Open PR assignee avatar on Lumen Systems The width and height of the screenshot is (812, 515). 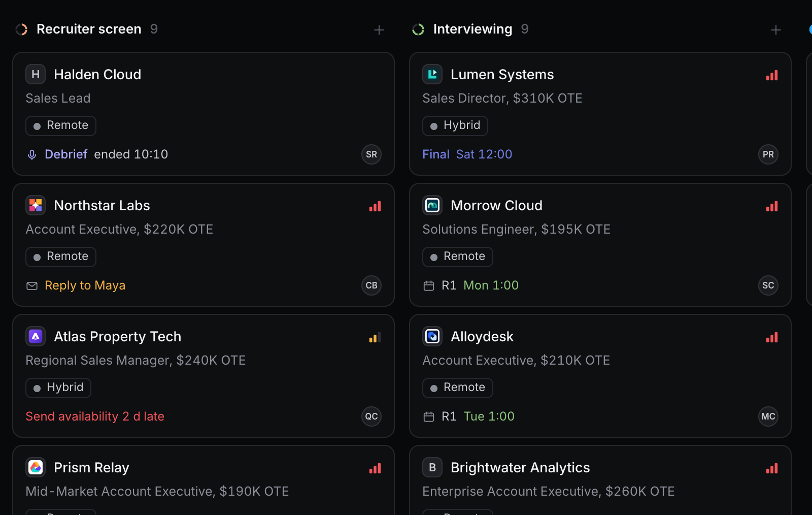point(768,154)
